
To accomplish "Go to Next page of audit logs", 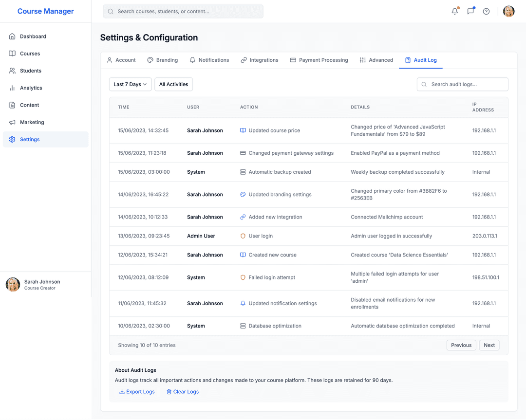I will (x=489, y=345).
